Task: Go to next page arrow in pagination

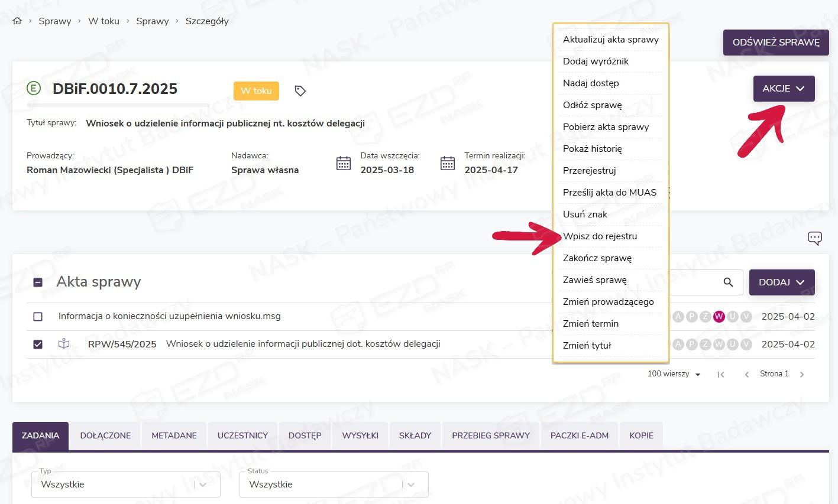Action: coord(802,375)
